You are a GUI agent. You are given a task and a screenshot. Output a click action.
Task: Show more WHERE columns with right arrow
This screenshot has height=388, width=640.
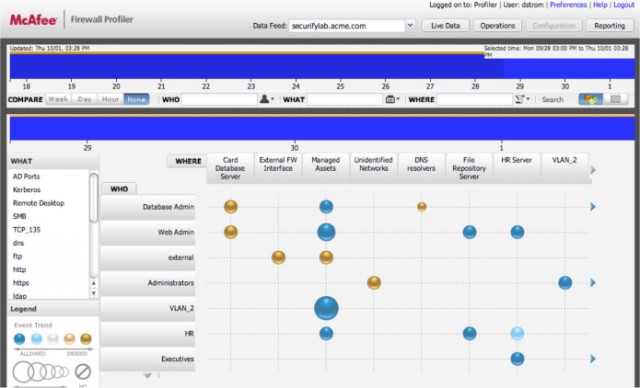[593, 170]
